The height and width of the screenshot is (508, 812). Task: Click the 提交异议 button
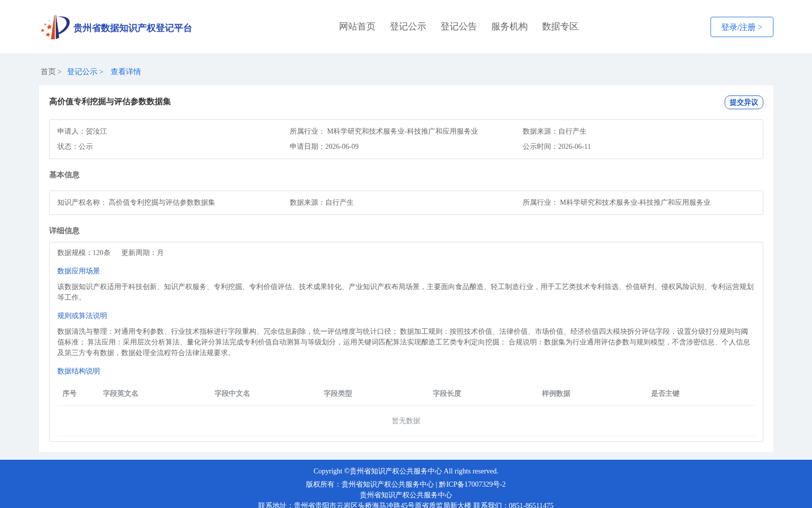coord(744,102)
